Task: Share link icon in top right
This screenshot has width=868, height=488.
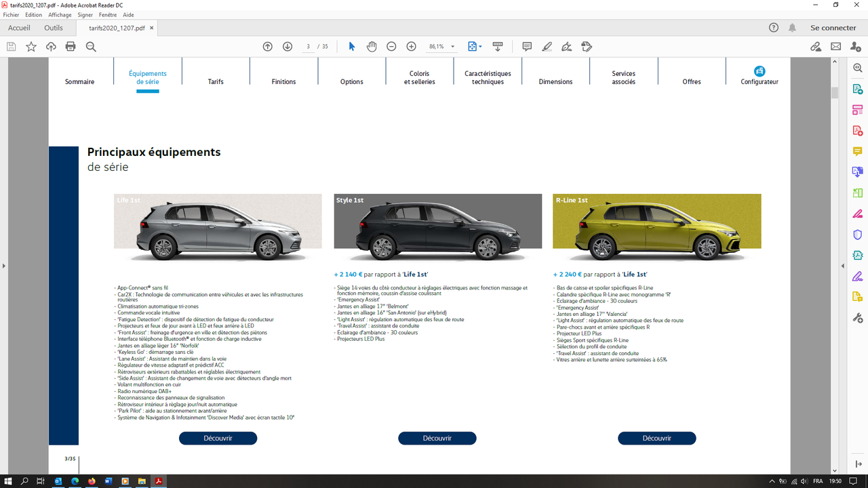Action: (816, 47)
